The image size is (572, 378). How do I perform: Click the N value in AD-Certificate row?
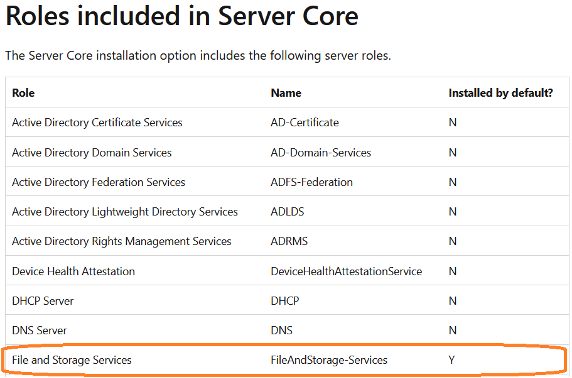pos(452,122)
